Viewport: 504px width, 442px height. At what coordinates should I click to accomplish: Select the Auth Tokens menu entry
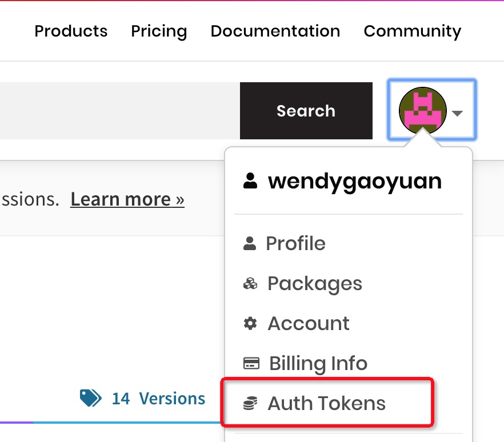[327, 404]
